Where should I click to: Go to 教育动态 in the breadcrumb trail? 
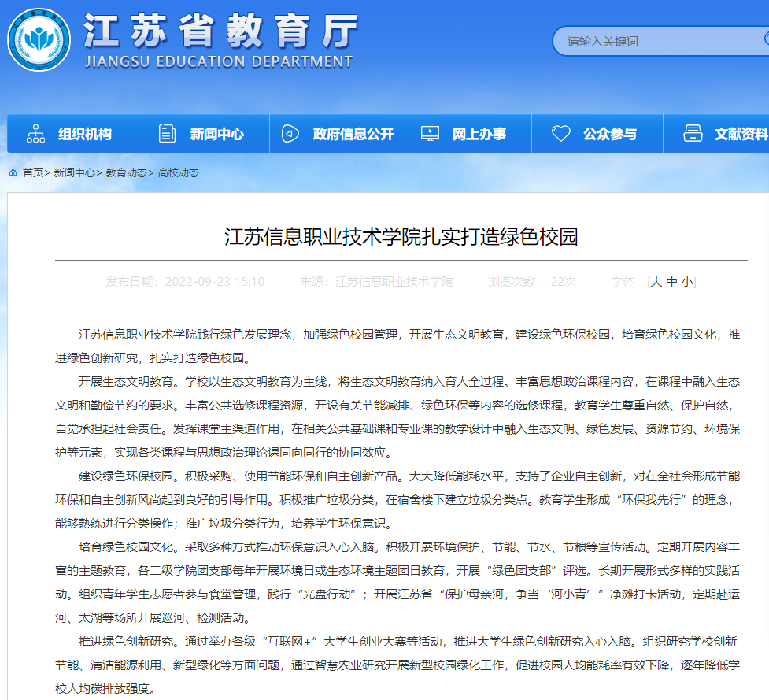pyautogui.click(x=127, y=172)
